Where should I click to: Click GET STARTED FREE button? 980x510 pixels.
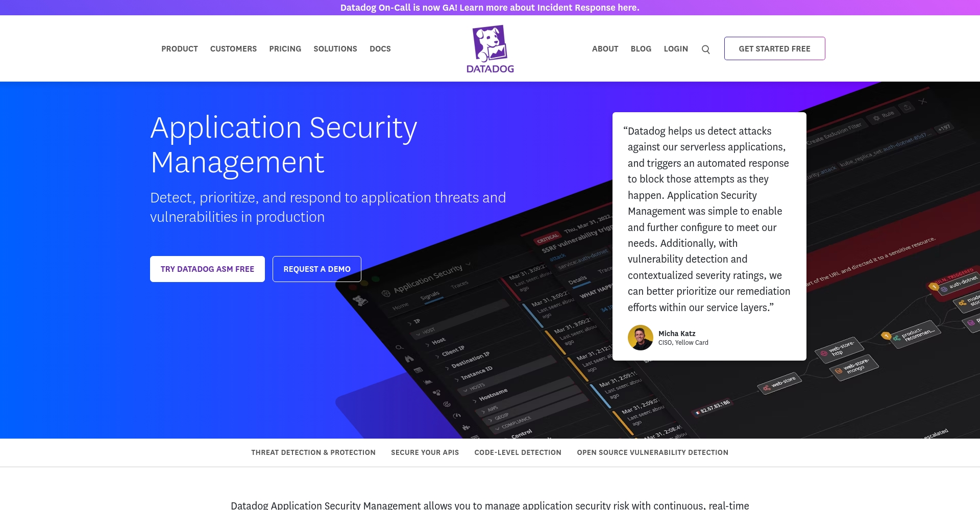pos(774,48)
